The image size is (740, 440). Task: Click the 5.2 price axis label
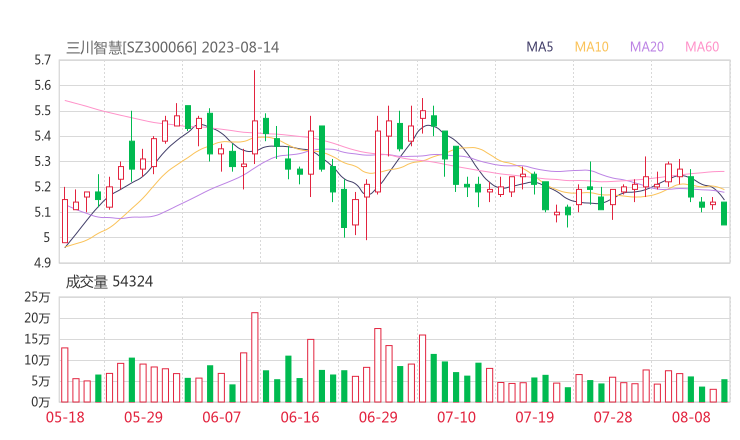[42, 187]
